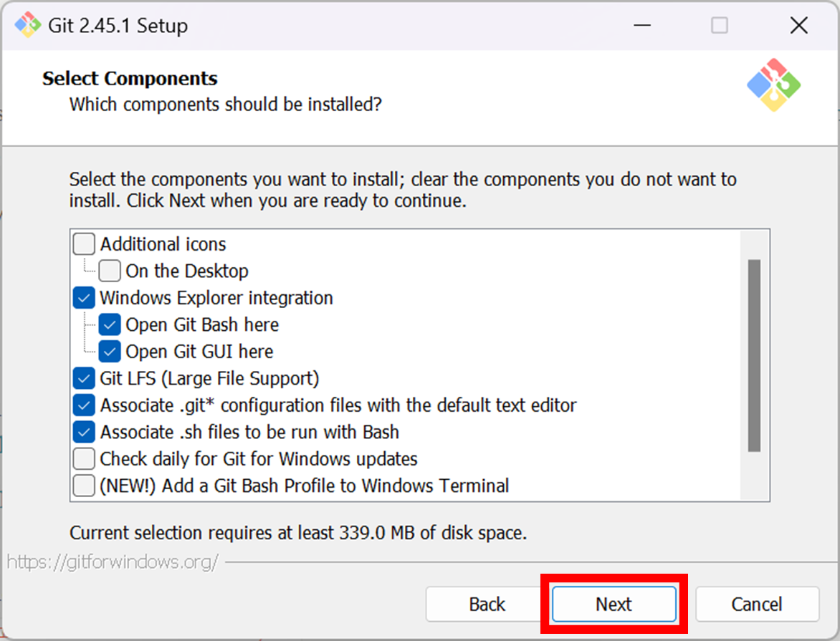Image resolution: width=840 pixels, height=641 pixels.
Task: Enable the Additional icons checkbox
Action: click(x=84, y=244)
